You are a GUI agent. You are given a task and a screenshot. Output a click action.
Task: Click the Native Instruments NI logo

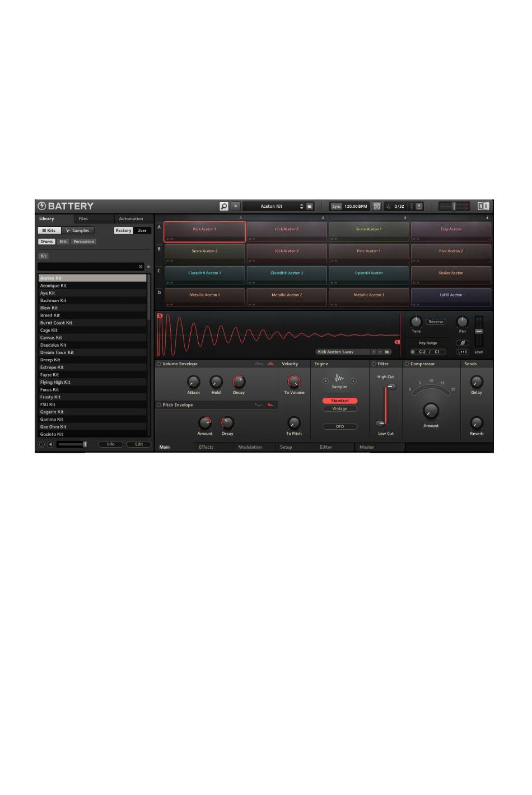483,206
